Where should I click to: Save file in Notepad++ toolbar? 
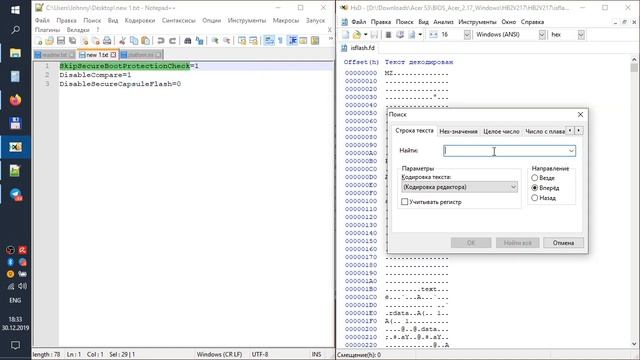(61, 40)
